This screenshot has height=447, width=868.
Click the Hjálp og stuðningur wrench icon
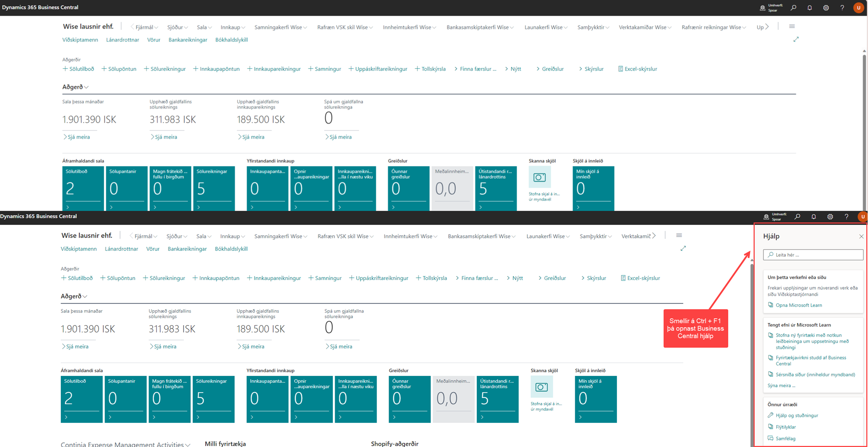[771, 415]
